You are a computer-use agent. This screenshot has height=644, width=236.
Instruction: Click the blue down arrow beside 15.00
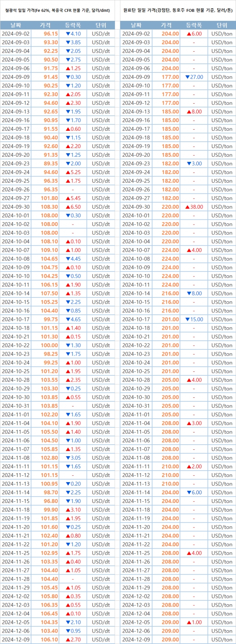pos(187,319)
